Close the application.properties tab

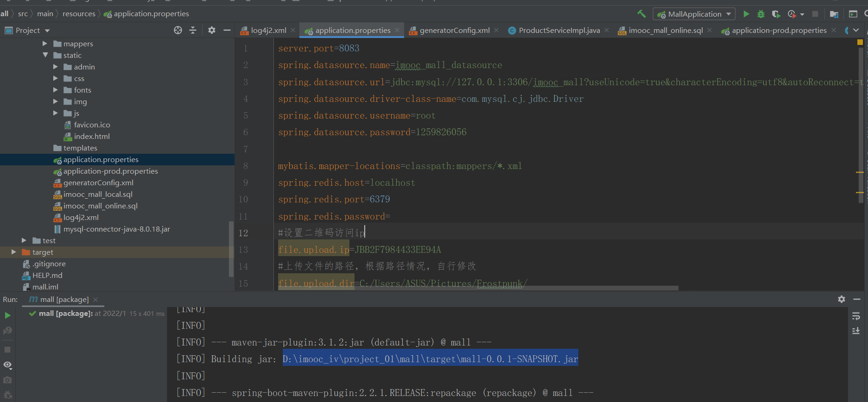click(397, 30)
